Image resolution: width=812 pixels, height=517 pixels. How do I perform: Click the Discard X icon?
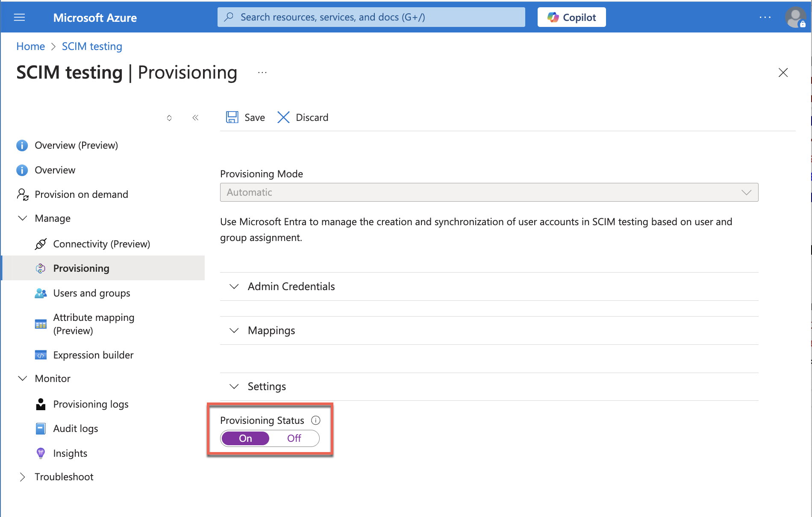(283, 117)
